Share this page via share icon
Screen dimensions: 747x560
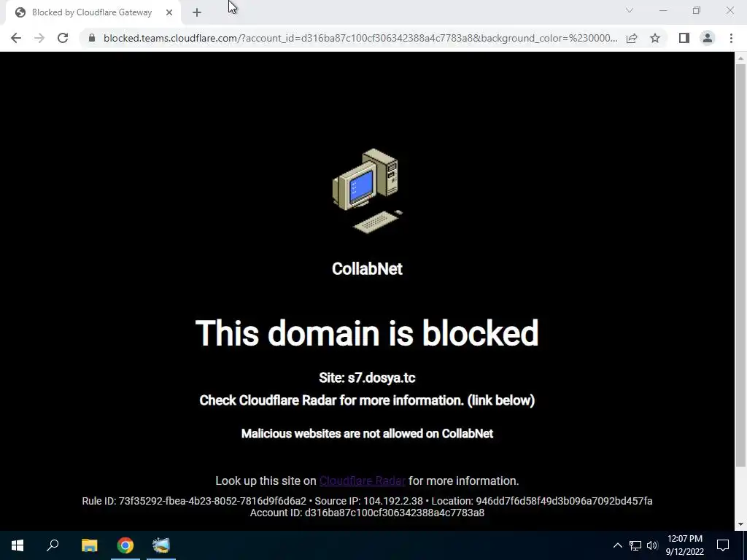632,38
